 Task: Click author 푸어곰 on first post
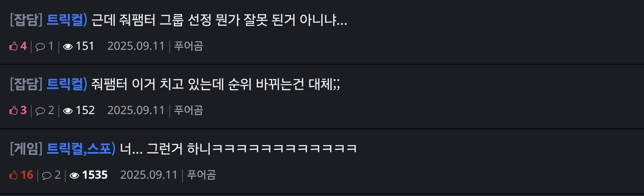tap(189, 46)
